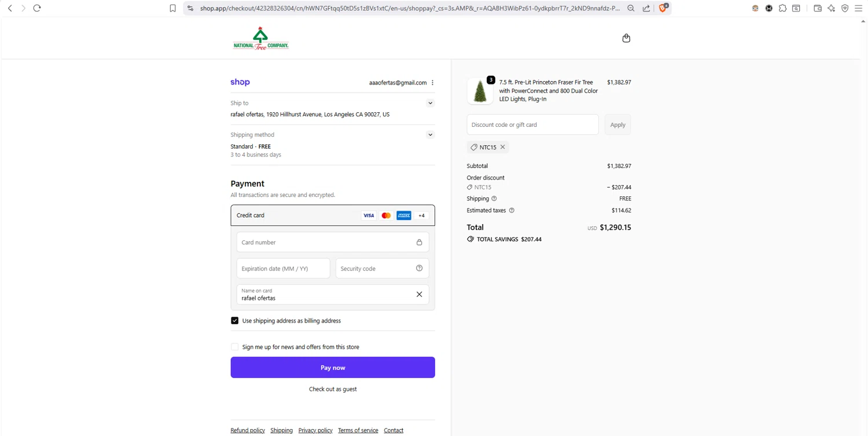Open the browser main hamburger menu
The width and height of the screenshot is (868, 436).
click(859, 8)
